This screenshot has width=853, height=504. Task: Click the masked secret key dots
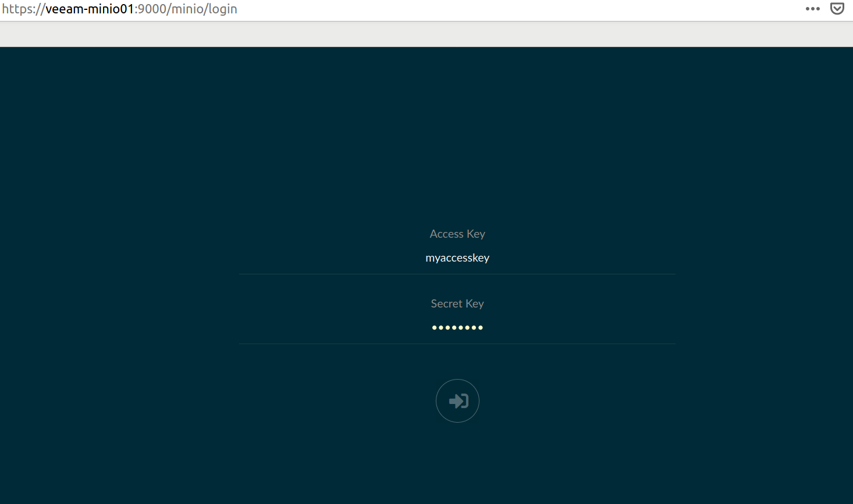pyautogui.click(x=457, y=328)
